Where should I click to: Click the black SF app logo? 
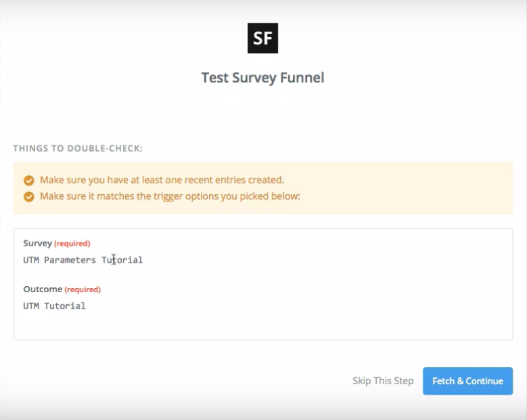[x=262, y=39]
